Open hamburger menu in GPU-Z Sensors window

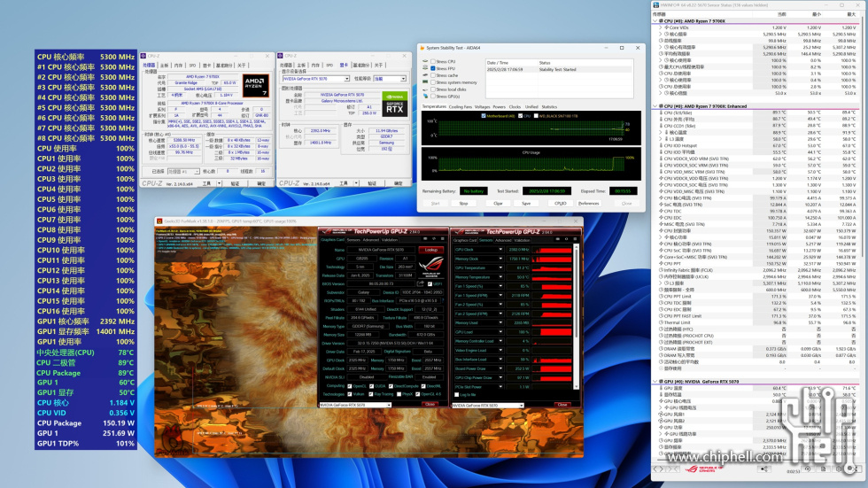coord(575,239)
